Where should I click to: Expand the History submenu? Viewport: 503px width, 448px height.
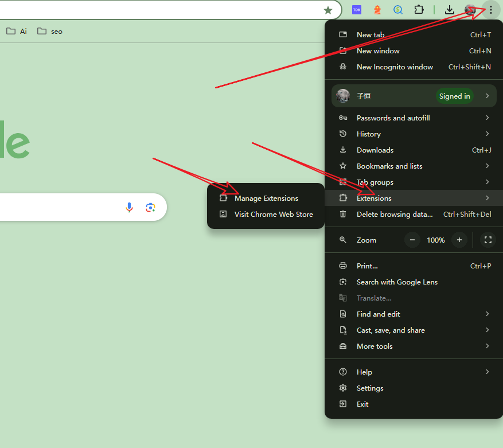click(369, 134)
